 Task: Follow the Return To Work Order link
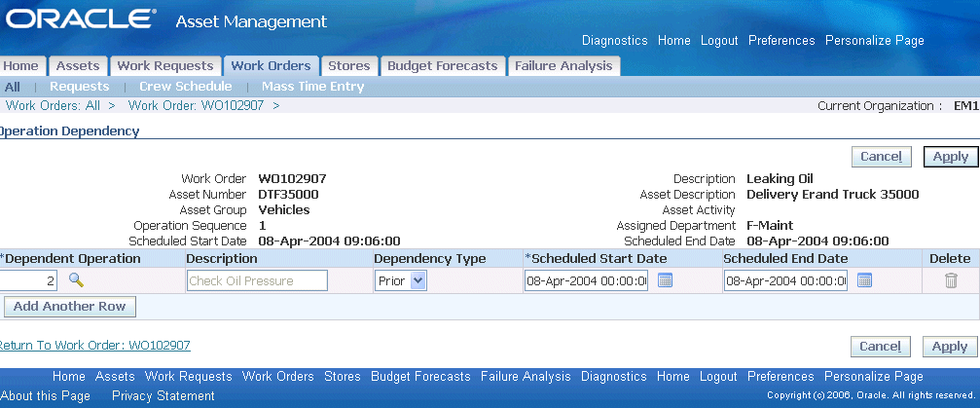(x=94, y=345)
